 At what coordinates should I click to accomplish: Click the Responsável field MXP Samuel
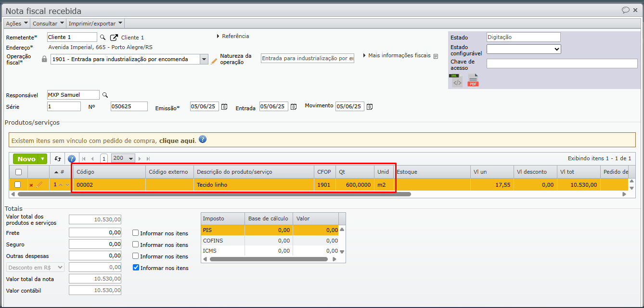point(73,95)
